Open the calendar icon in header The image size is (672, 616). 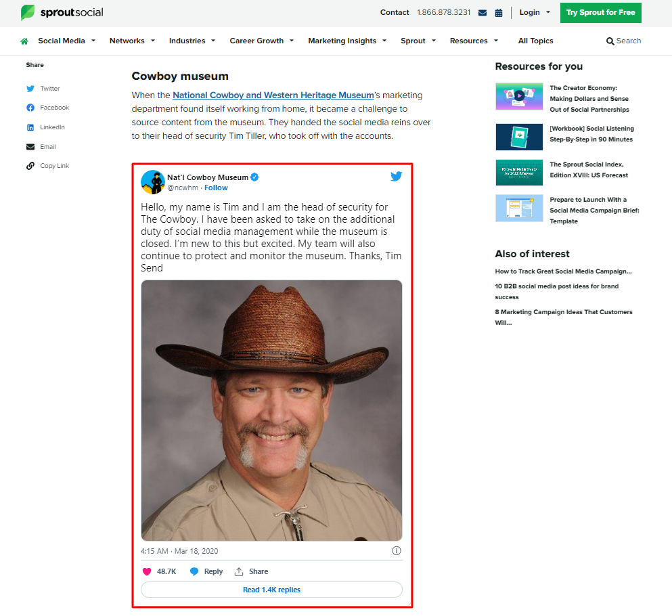[499, 13]
